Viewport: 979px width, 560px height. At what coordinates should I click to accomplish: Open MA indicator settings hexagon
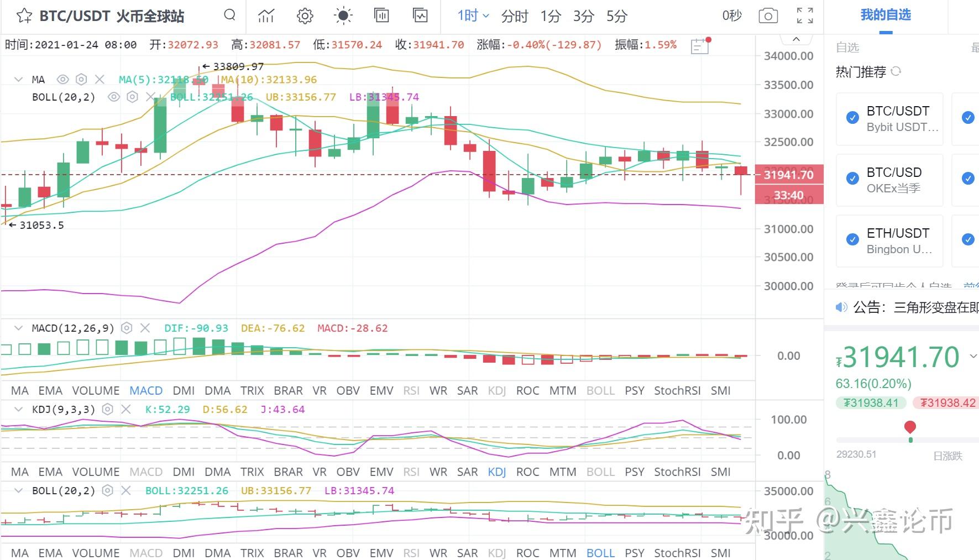pos(81,80)
